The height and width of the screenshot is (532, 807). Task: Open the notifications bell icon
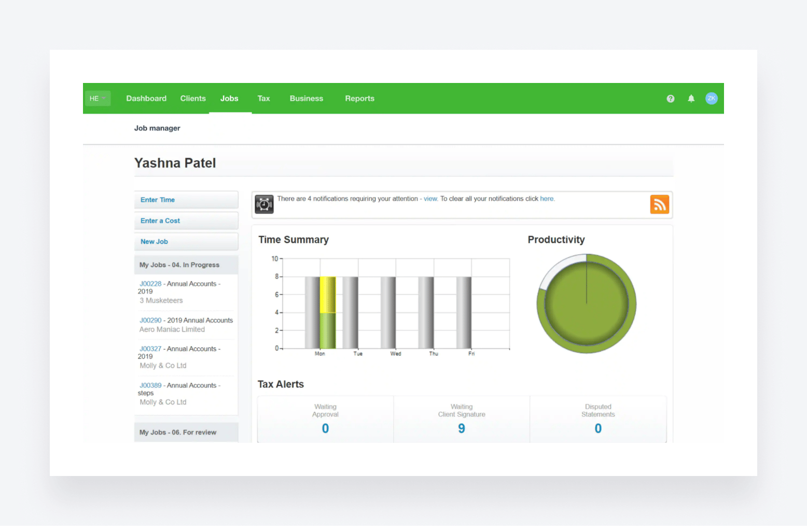click(x=691, y=99)
